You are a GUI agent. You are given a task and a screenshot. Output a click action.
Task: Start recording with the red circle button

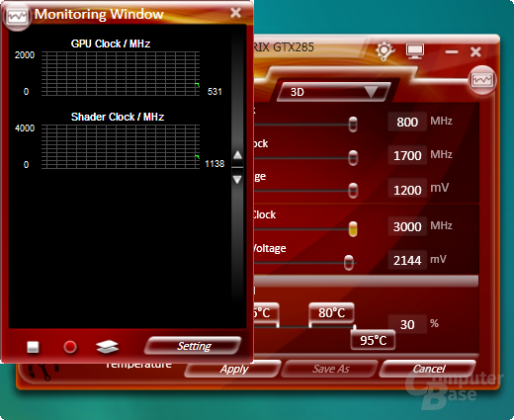70,347
